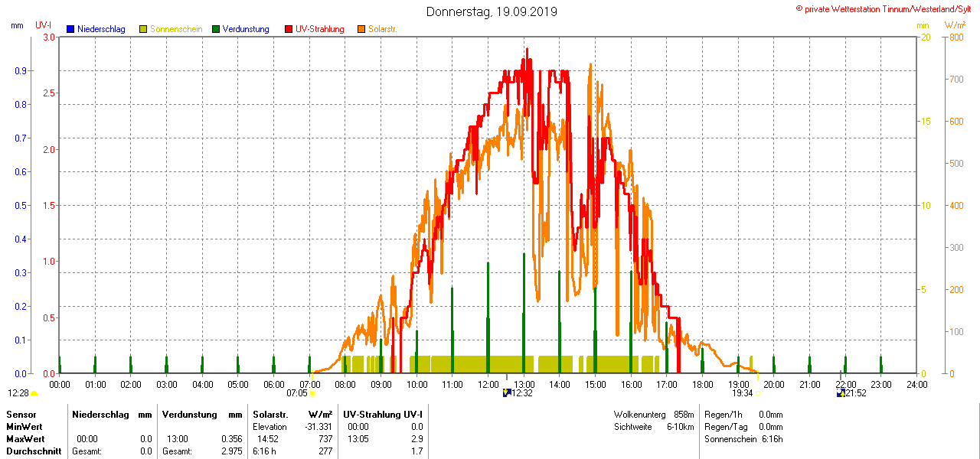Image resolution: width=980 pixels, height=459 pixels.
Task: Click the 800 value on the W/m² axis
Action: pyautogui.click(x=956, y=37)
